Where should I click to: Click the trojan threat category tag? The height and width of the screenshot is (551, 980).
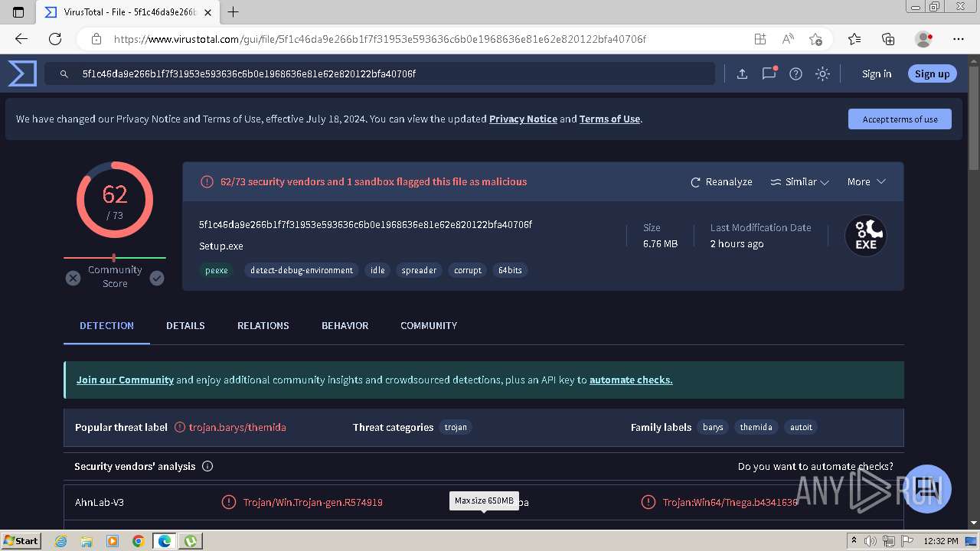pyautogui.click(x=456, y=427)
